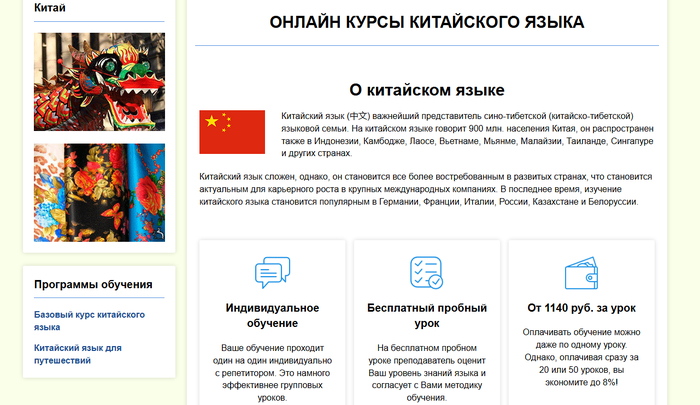This screenshot has height=405, width=700.
Task: Select the От 1140 руб. за урок title
Action: point(581,307)
